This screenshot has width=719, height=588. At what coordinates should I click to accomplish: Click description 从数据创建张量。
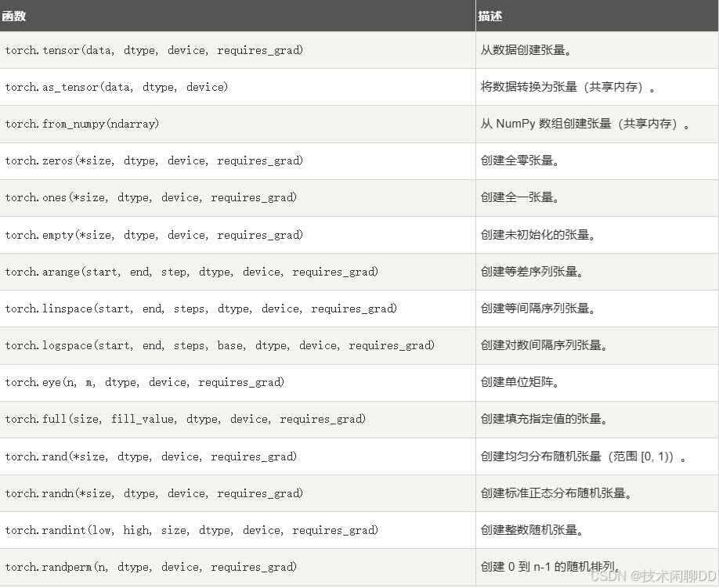tap(526, 50)
